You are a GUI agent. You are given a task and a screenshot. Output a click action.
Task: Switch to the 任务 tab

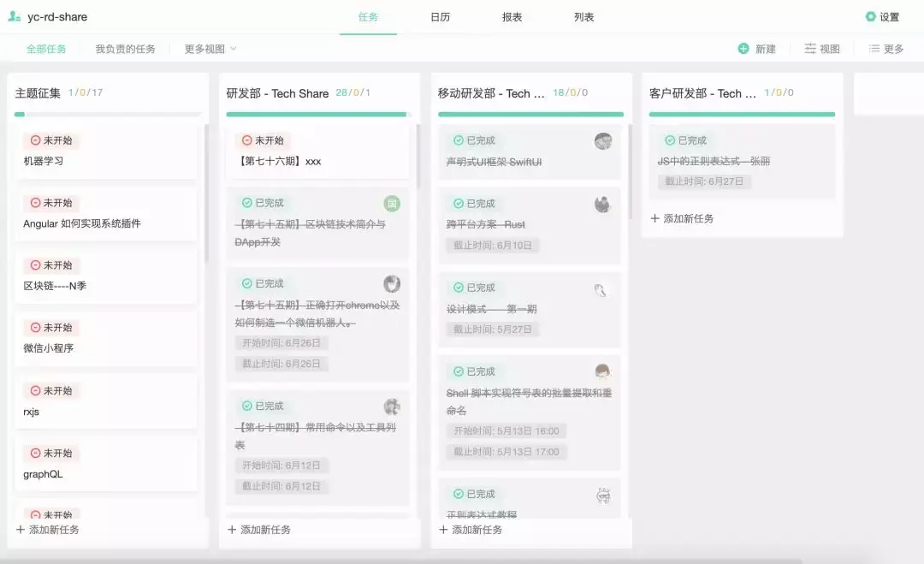[368, 17]
